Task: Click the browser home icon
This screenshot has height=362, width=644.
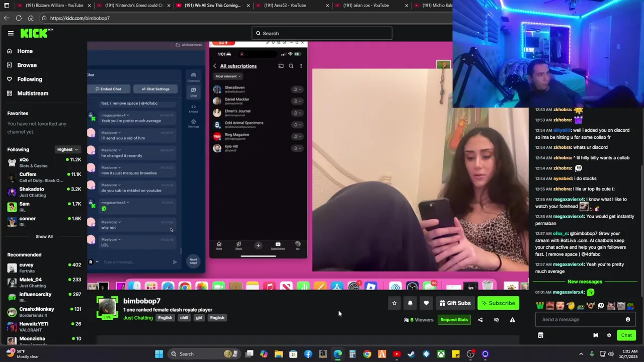Action: click(x=31, y=18)
